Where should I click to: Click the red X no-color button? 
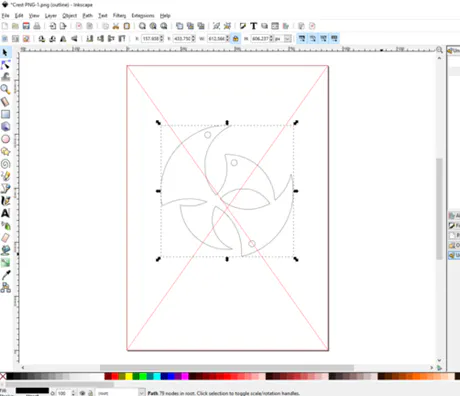click(x=3, y=376)
